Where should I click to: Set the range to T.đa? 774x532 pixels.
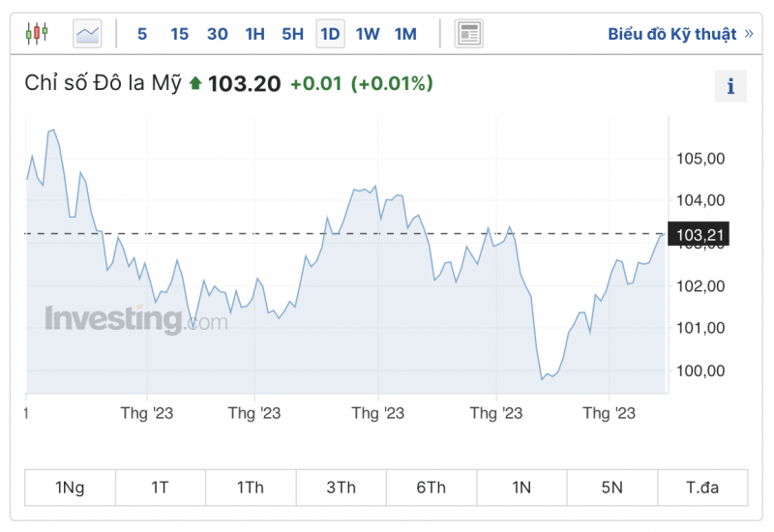click(702, 488)
